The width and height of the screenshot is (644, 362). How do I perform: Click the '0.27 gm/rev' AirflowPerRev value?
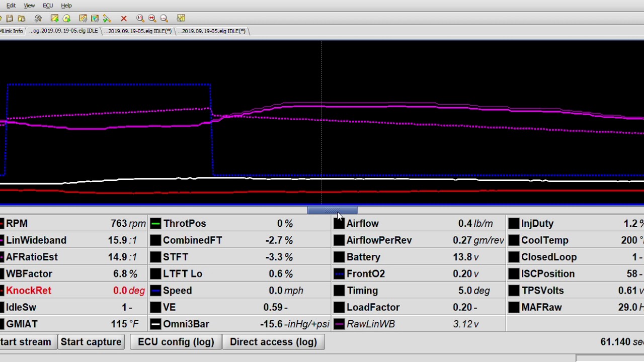point(478,240)
